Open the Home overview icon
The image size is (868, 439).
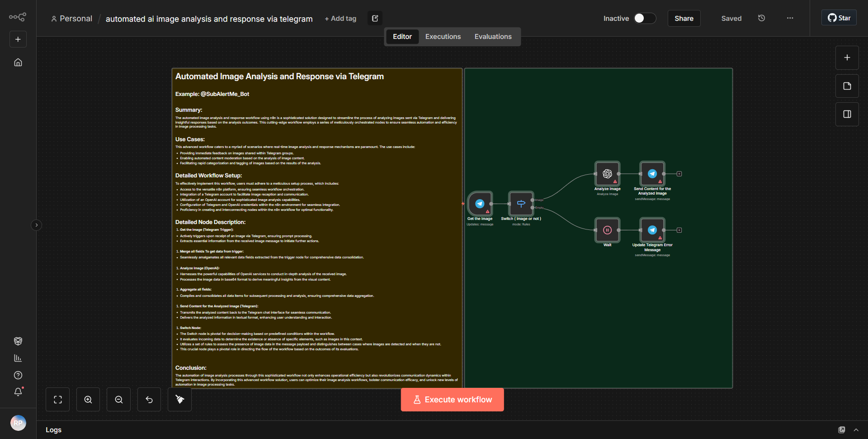(18, 62)
